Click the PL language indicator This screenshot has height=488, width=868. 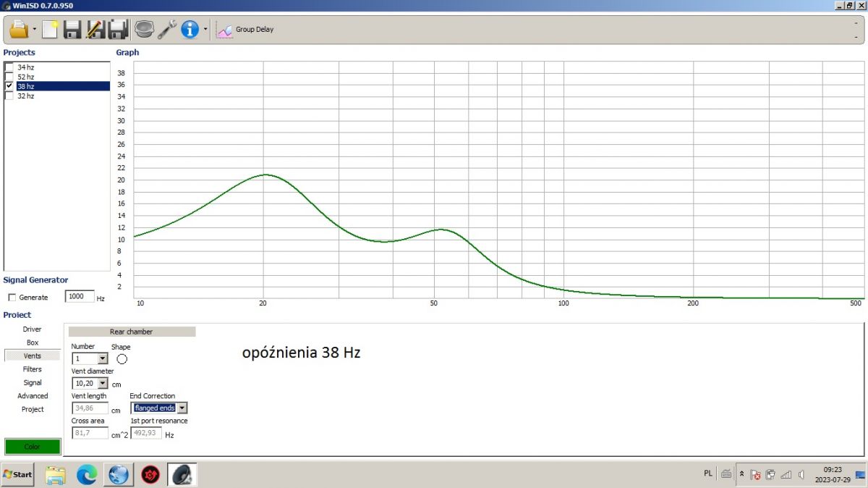pyautogui.click(x=707, y=474)
